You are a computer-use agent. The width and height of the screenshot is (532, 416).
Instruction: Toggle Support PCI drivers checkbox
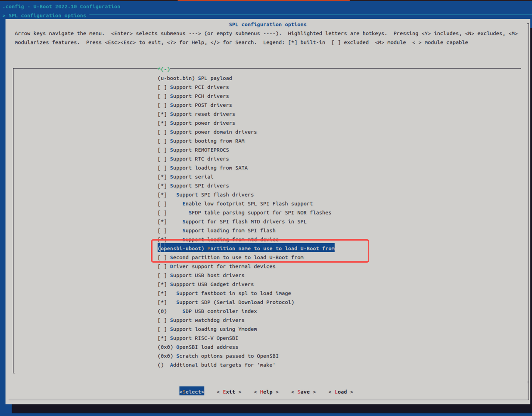pos(163,87)
